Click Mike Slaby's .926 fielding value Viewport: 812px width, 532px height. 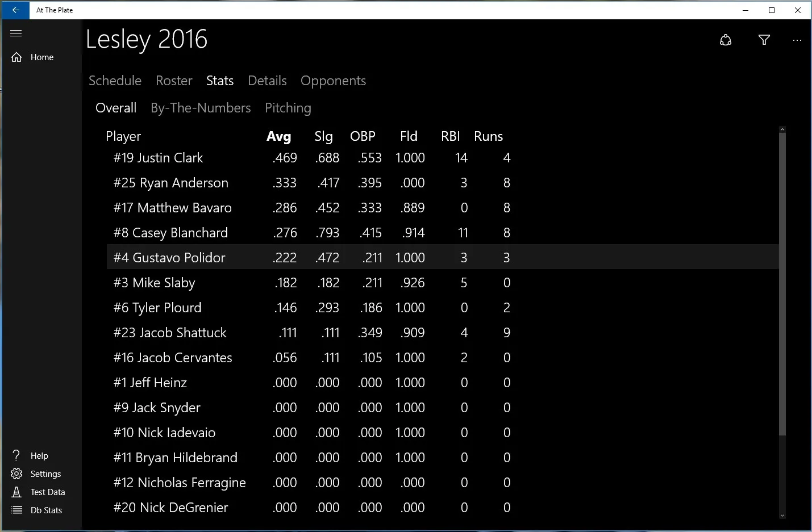tap(413, 283)
